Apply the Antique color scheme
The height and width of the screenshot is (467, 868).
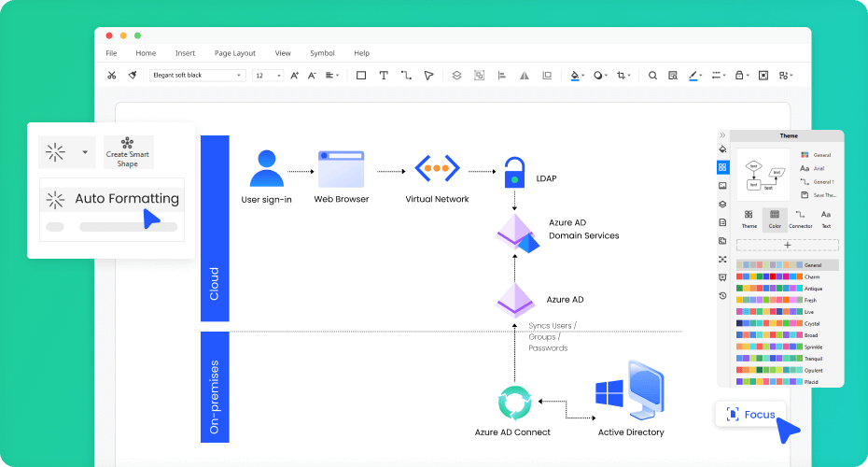click(x=779, y=288)
